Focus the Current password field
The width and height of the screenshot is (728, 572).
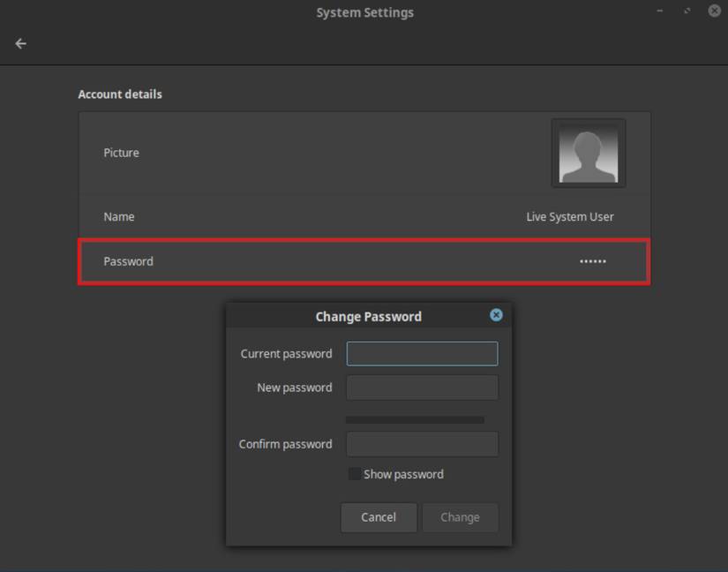coord(422,354)
